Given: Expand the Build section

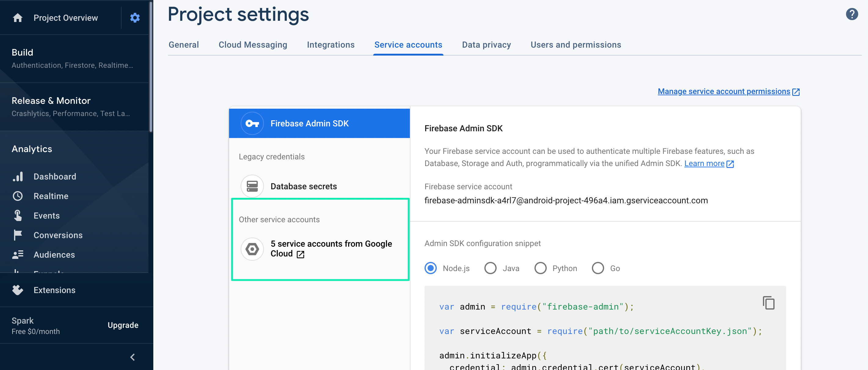Looking at the screenshot, I should pos(74,58).
